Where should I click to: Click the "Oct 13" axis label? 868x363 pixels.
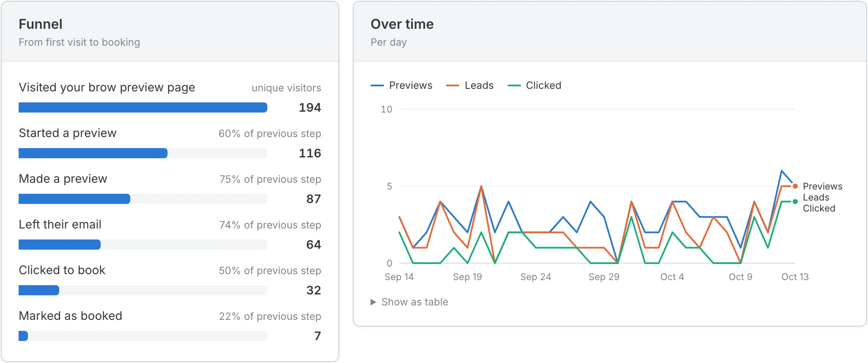pos(795,277)
